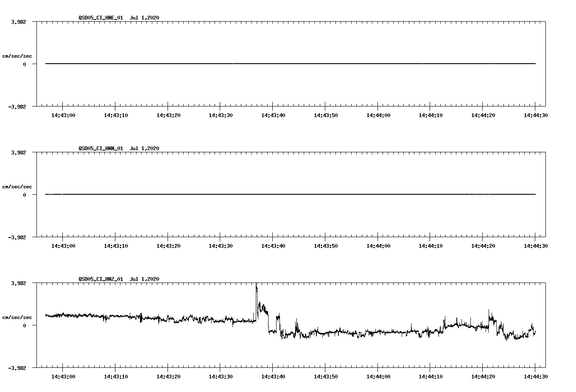Click the 14:44:00 time label under HNN plot

point(378,246)
